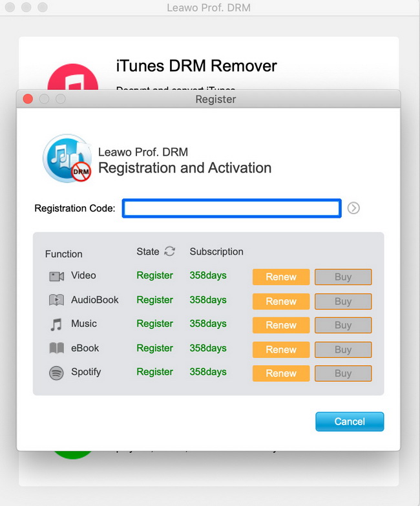This screenshot has width=420, height=506.
Task: Click the Spotify icon
Action: tap(56, 373)
